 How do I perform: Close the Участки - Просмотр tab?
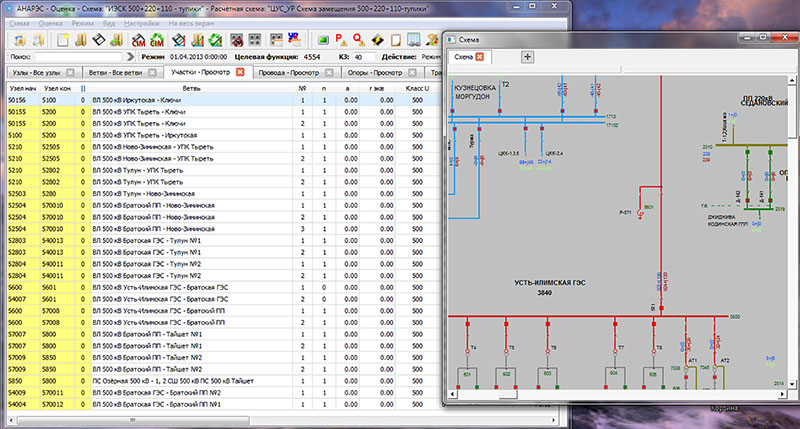[x=240, y=72]
